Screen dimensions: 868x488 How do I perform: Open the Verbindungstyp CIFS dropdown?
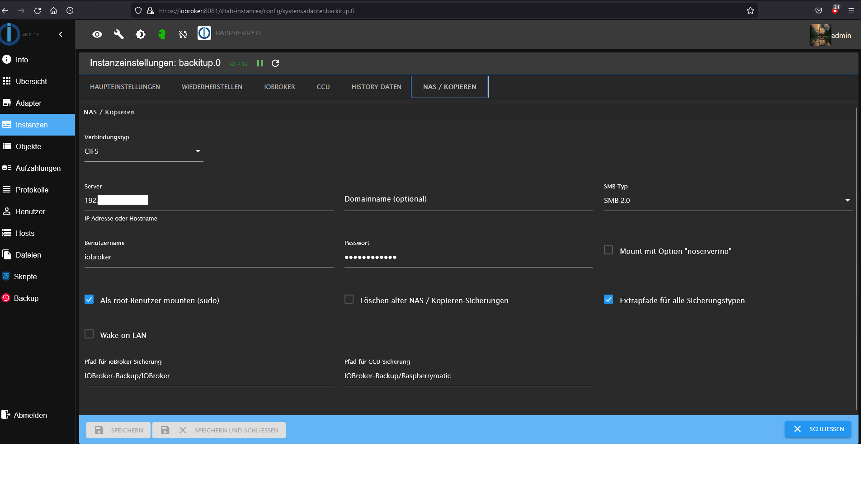(144, 151)
